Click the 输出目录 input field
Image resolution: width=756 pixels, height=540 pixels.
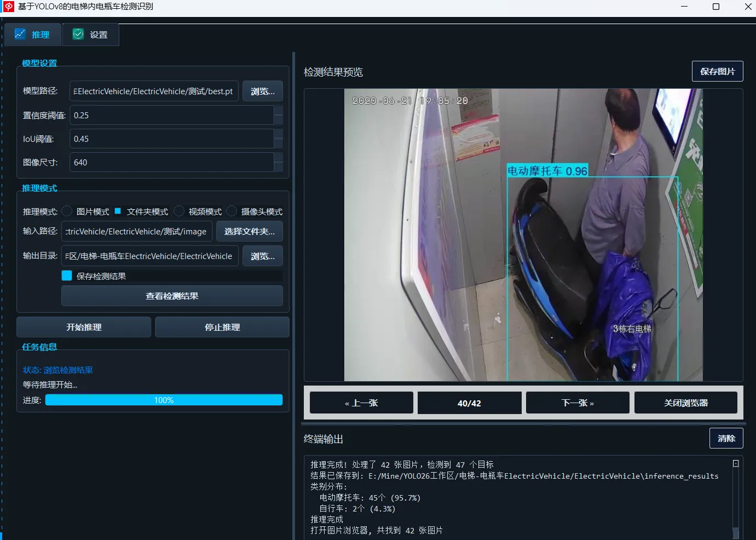click(x=150, y=256)
